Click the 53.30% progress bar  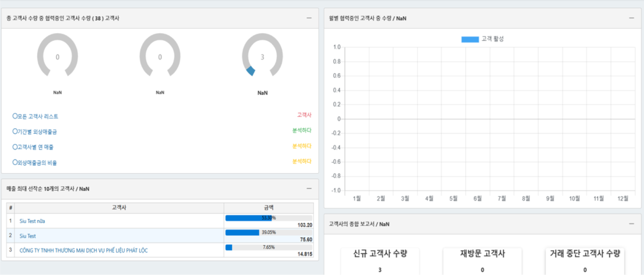(x=269, y=218)
